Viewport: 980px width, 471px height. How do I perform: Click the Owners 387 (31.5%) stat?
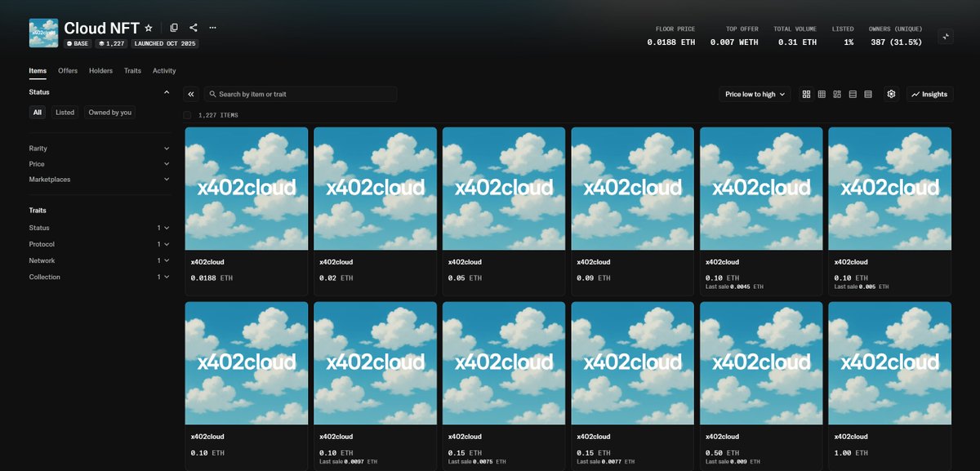pos(896,36)
